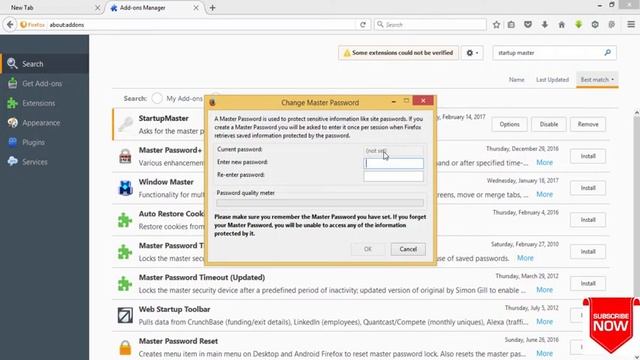Open Services in the sidebar

point(44,162)
